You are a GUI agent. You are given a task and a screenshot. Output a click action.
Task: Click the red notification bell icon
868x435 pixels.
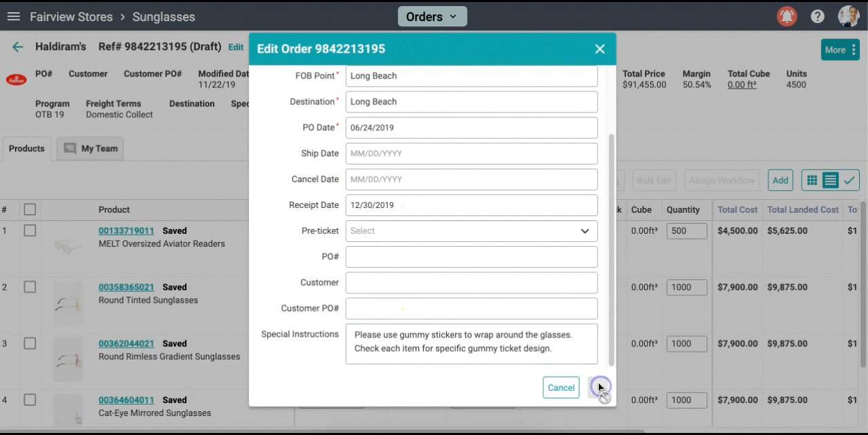[787, 17]
